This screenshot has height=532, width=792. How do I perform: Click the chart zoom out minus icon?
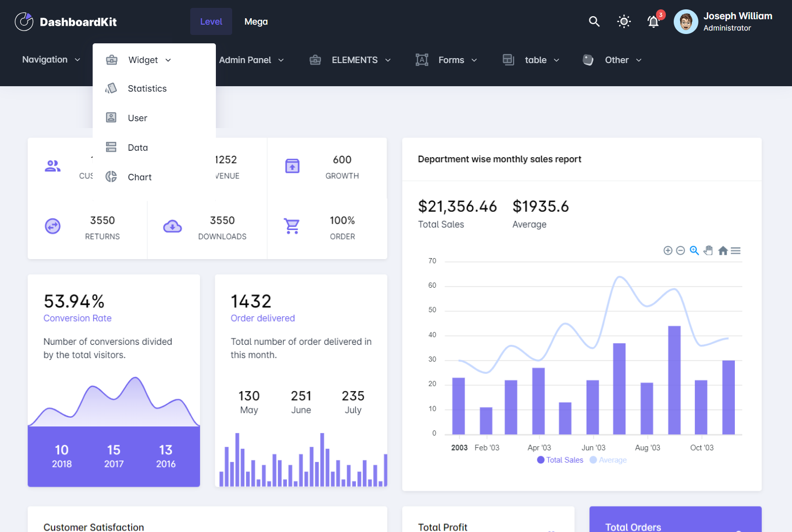[681, 251]
